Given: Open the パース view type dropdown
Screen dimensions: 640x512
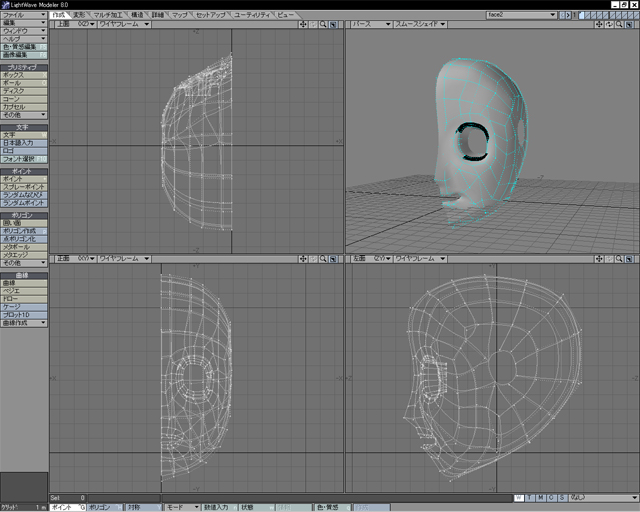Looking at the screenshot, I should click(369, 24).
